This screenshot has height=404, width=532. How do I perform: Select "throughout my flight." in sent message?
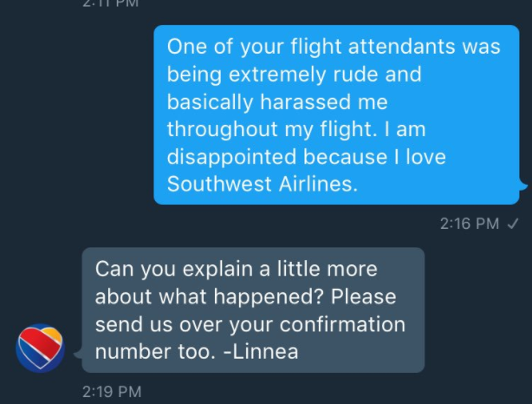click(x=272, y=129)
